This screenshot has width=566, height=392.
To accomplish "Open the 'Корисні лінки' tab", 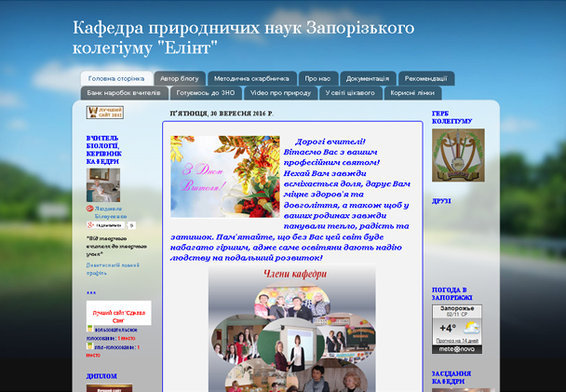I will tap(411, 93).
